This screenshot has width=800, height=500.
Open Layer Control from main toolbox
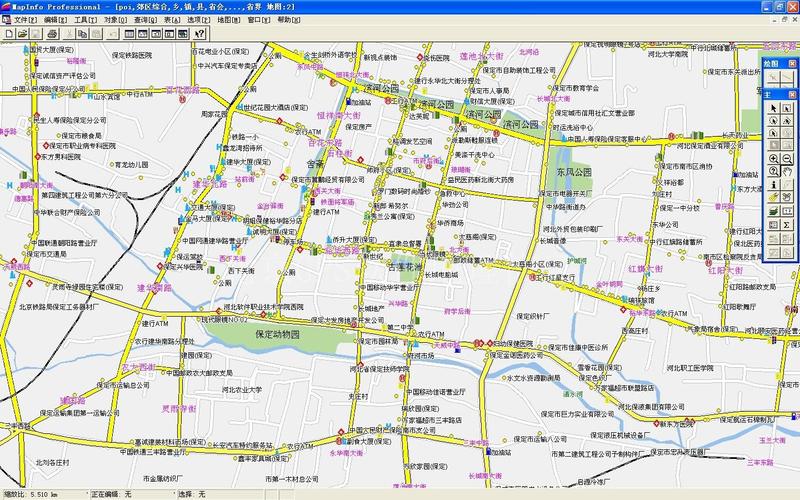click(773, 210)
